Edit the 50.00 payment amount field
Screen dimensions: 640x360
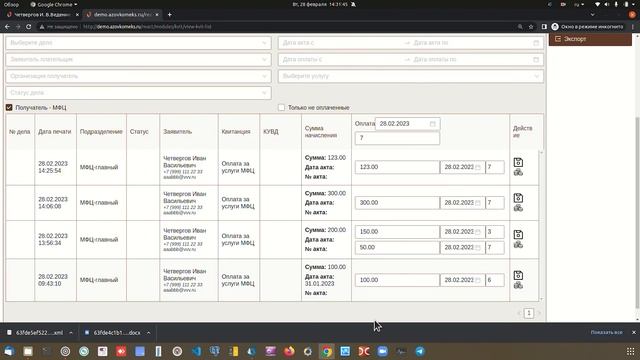[397, 247]
